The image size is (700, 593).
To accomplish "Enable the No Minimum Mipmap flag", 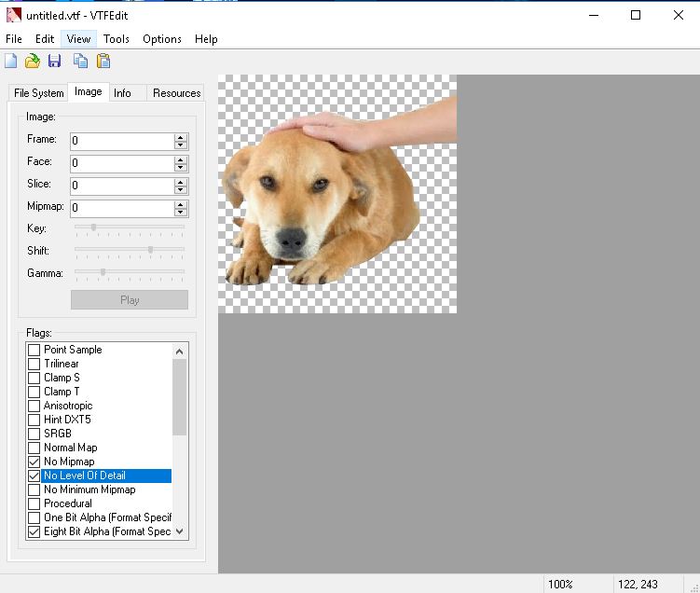I will coord(34,490).
